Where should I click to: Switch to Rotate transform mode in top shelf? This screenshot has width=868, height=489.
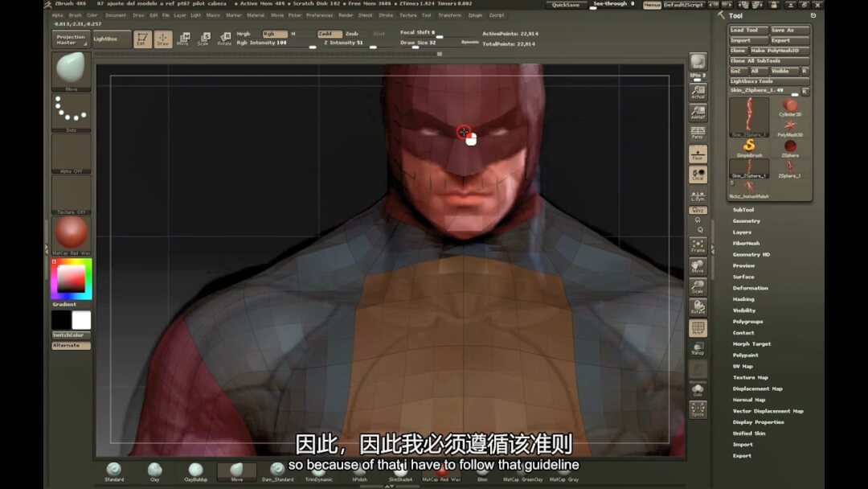point(224,39)
